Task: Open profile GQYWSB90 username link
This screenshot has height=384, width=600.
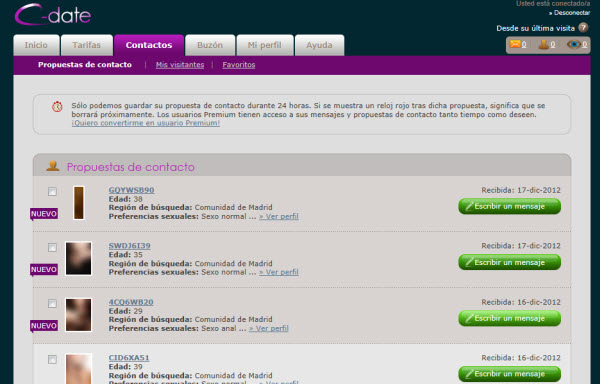Action: 131,190
